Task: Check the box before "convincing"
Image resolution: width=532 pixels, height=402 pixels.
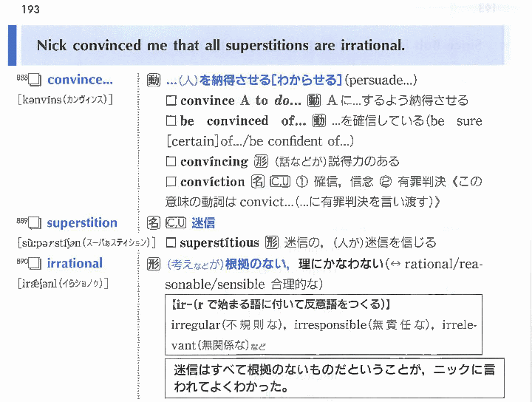Action: (x=171, y=161)
